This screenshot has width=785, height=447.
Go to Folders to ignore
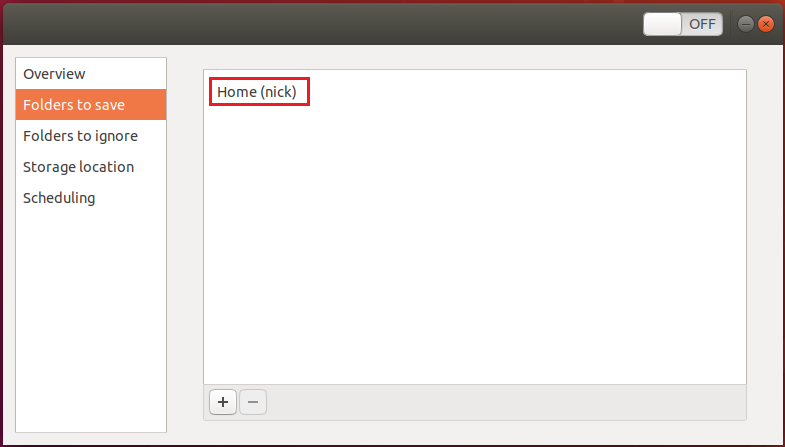[x=91, y=136]
